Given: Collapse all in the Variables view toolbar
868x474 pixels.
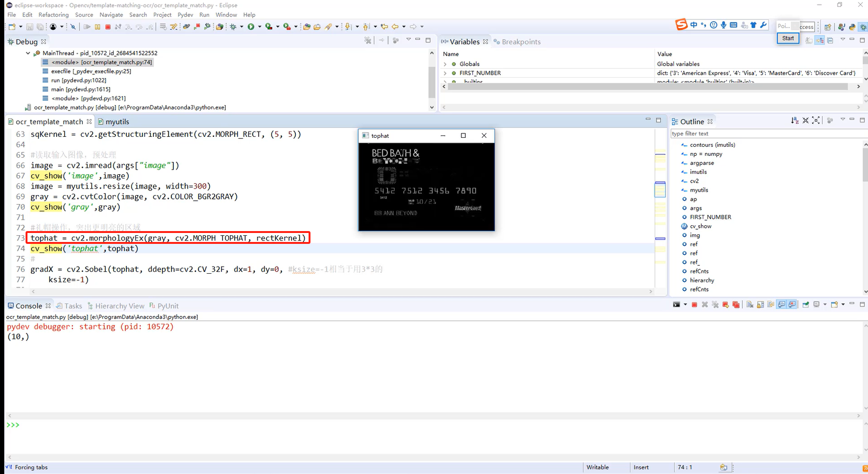Looking at the screenshot, I should 830,40.
